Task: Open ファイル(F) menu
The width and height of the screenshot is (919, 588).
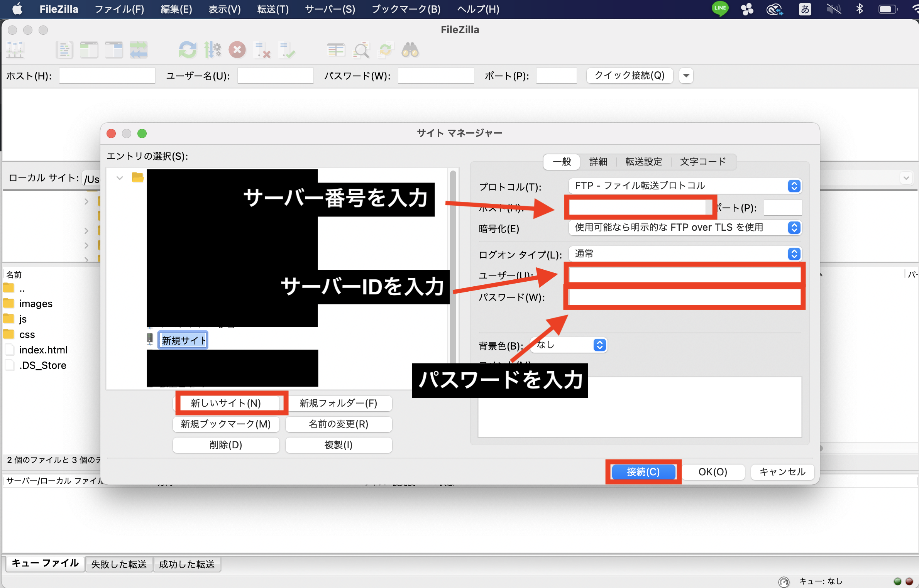Action: [119, 9]
